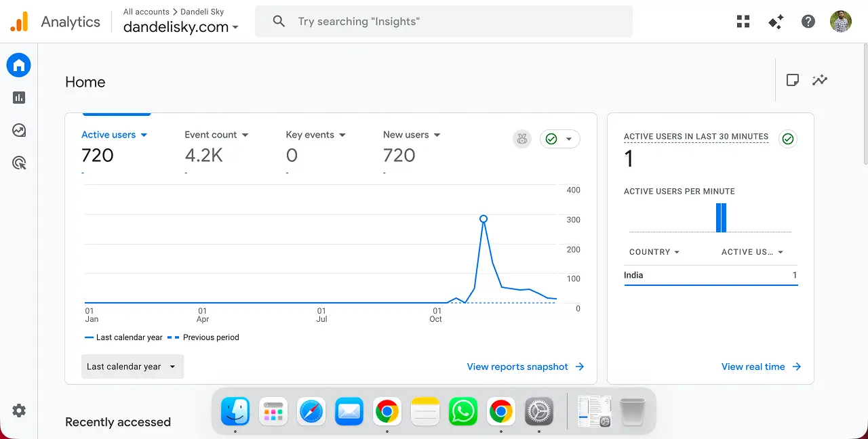Screen dimensions: 868x439
Task: Open the Help question mark icon
Action: click(x=808, y=21)
